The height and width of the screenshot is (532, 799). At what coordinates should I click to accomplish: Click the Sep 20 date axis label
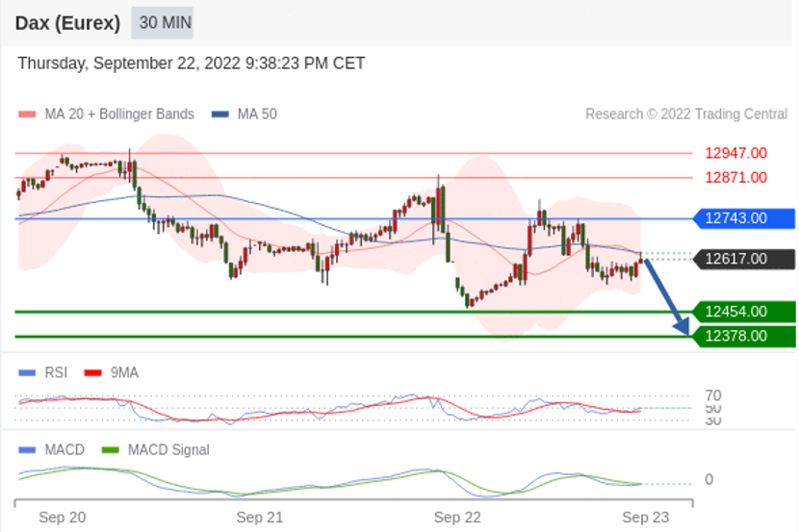click(63, 518)
